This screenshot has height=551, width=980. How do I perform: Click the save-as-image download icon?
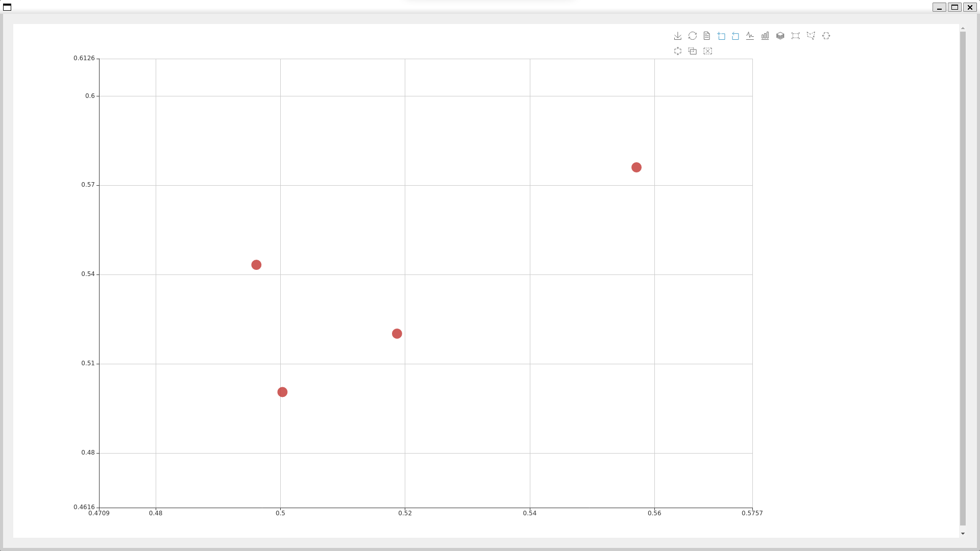[x=678, y=36]
